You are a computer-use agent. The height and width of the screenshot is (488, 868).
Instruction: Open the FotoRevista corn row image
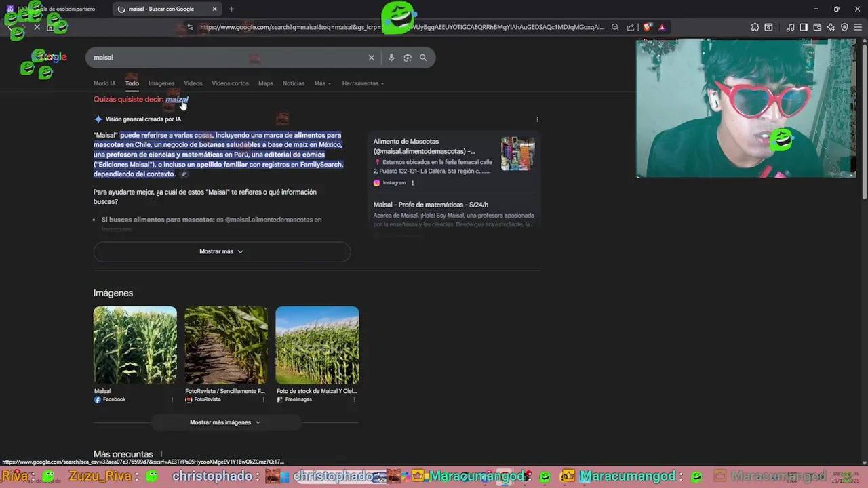(x=226, y=345)
